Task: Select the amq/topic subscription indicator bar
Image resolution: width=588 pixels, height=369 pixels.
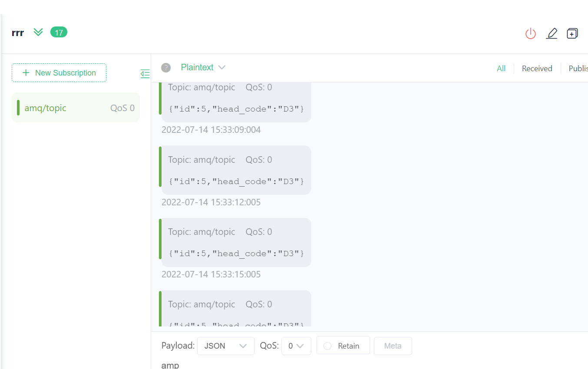Action: (x=18, y=107)
